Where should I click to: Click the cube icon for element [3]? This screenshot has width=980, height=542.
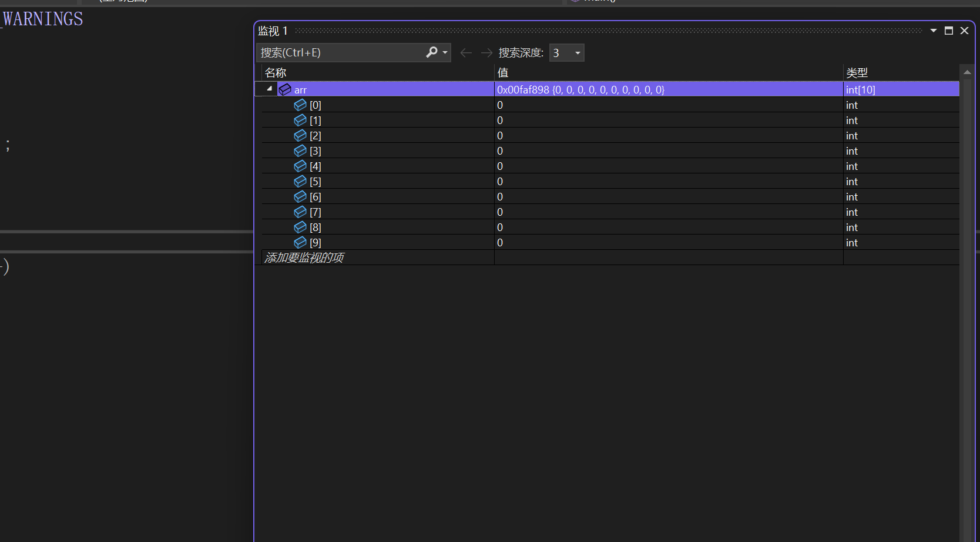tap(300, 150)
